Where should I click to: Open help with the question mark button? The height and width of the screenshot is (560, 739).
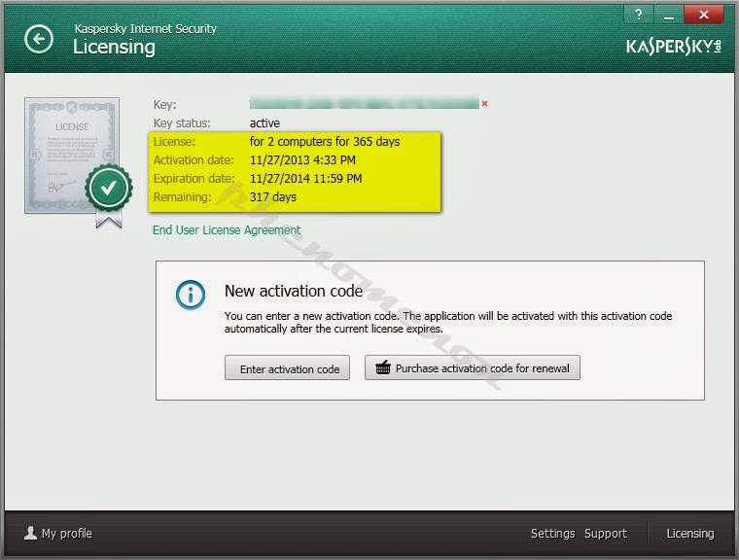pos(639,15)
